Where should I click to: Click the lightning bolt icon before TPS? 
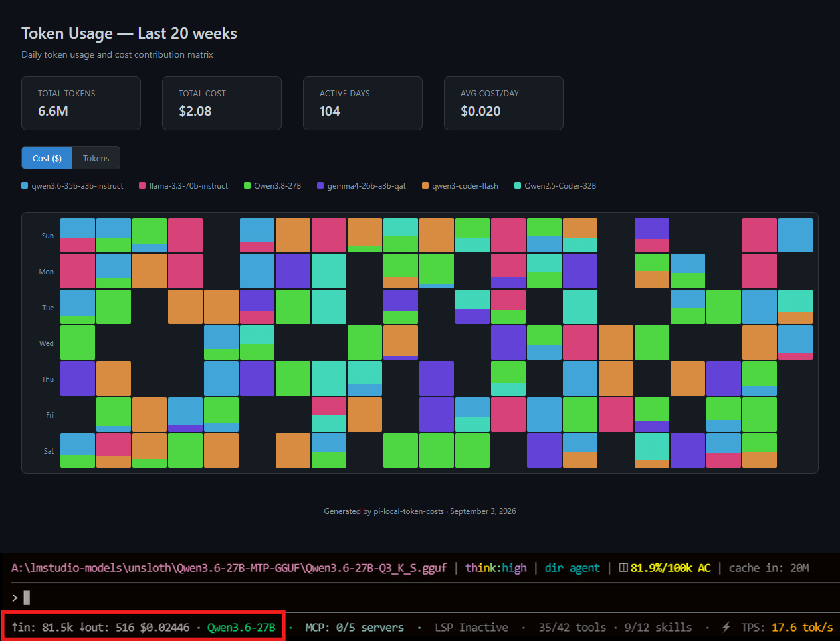tap(726, 627)
